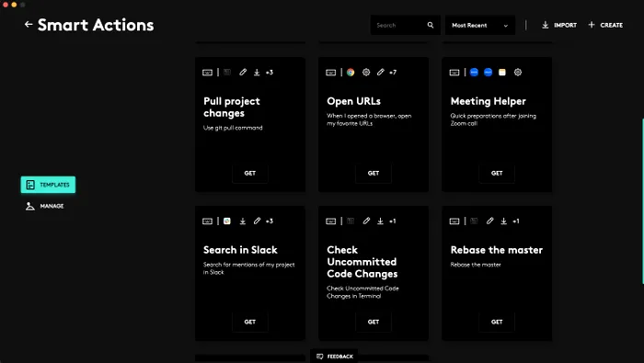Click gear icon on Open URLs card
The width and height of the screenshot is (644, 363).
click(366, 73)
